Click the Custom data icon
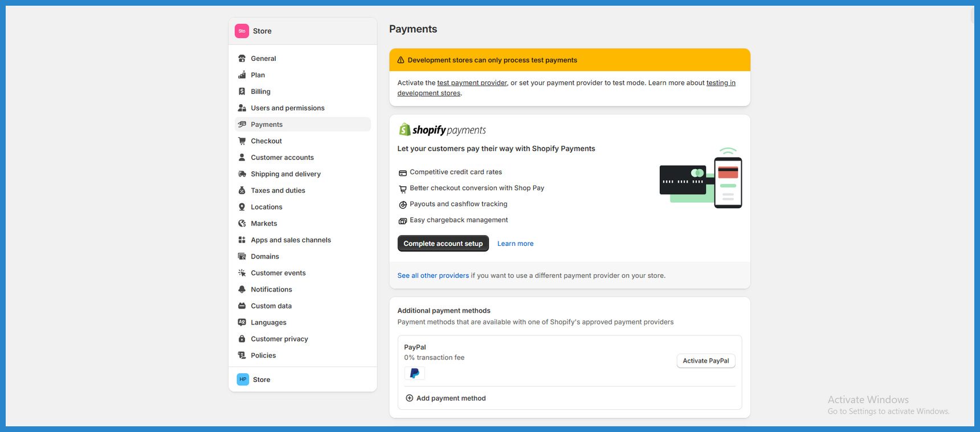Screen dimensions: 980x432 click(242, 306)
